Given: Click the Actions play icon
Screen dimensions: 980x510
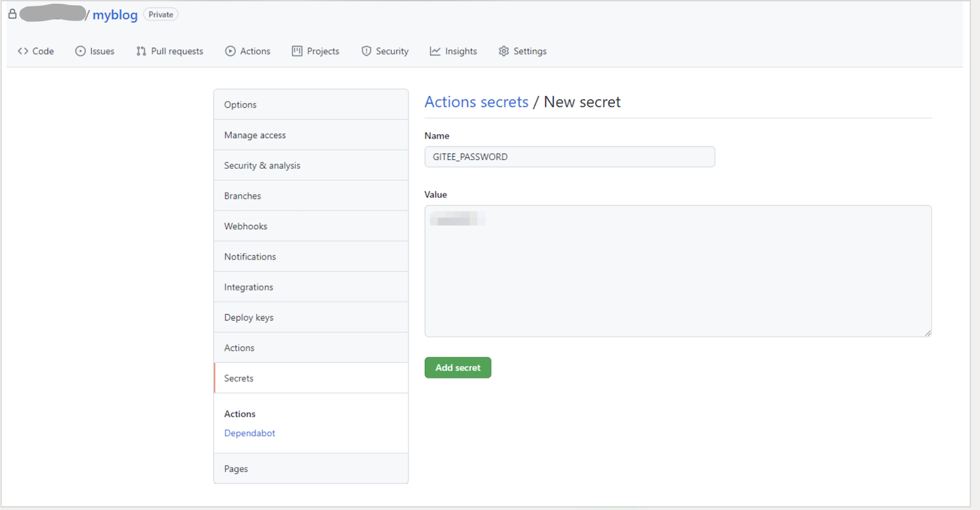Looking at the screenshot, I should [x=230, y=51].
